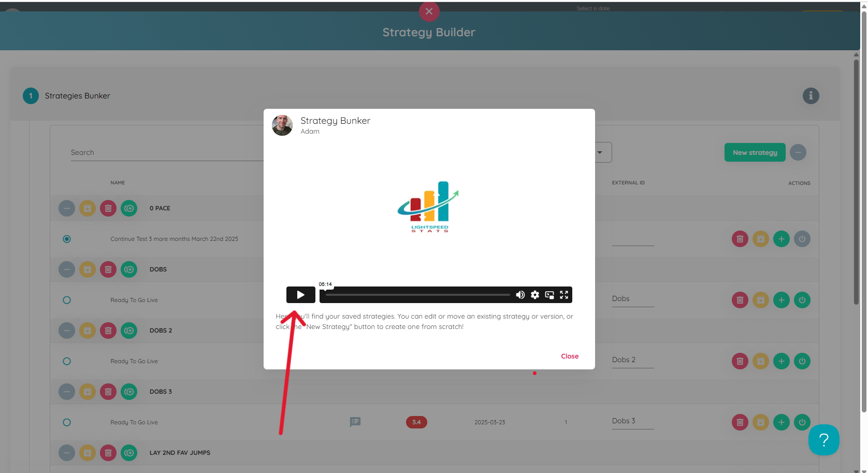Delete the DOBS 3 strategy group

point(108,392)
